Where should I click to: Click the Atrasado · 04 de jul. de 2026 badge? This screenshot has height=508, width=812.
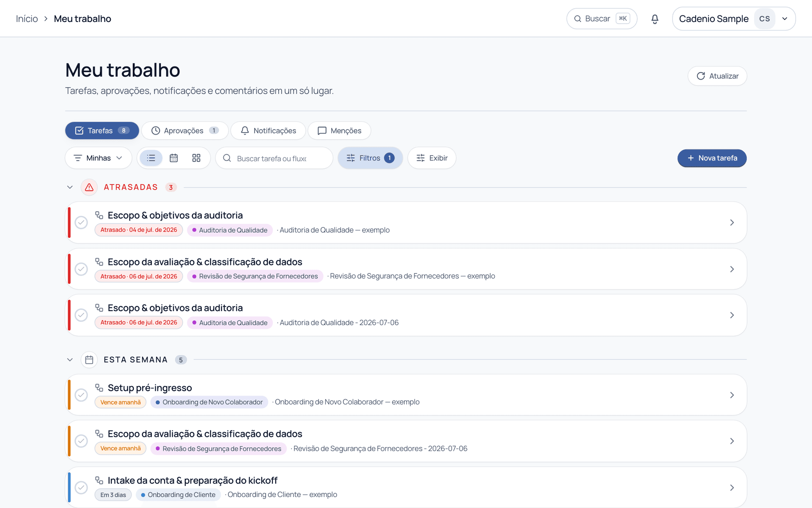tap(139, 230)
